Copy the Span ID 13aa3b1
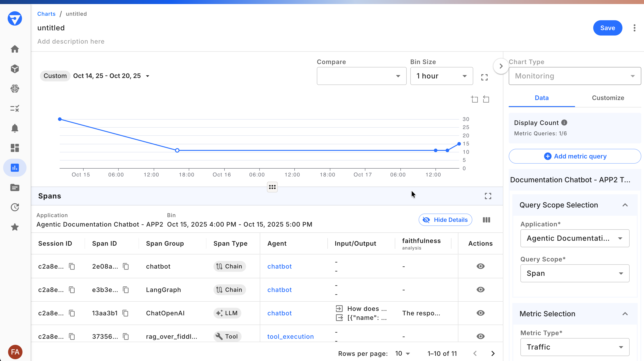Viewport: 644px width, 361px height. pos(126,313)
